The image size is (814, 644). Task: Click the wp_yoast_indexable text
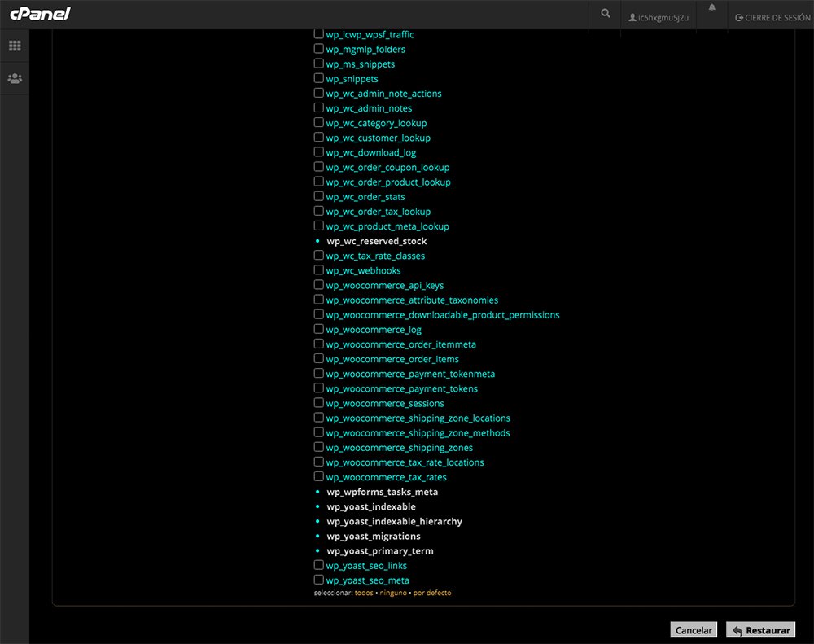tap(371, 506)
